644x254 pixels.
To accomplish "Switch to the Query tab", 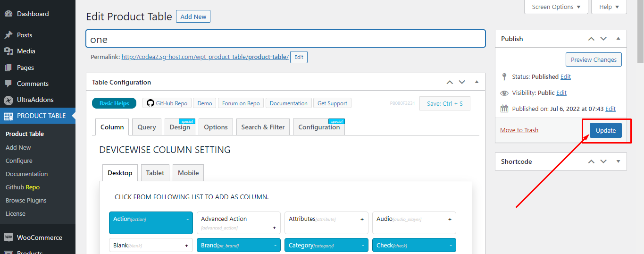I will 147,127.
